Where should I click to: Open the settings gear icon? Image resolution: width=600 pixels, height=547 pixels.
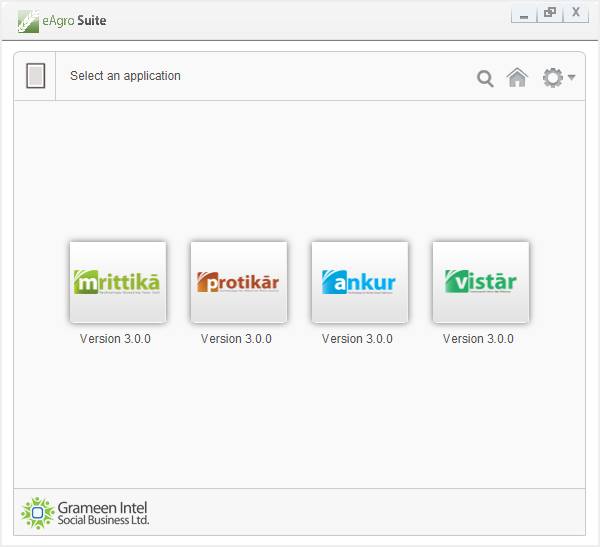pos(553,78)
